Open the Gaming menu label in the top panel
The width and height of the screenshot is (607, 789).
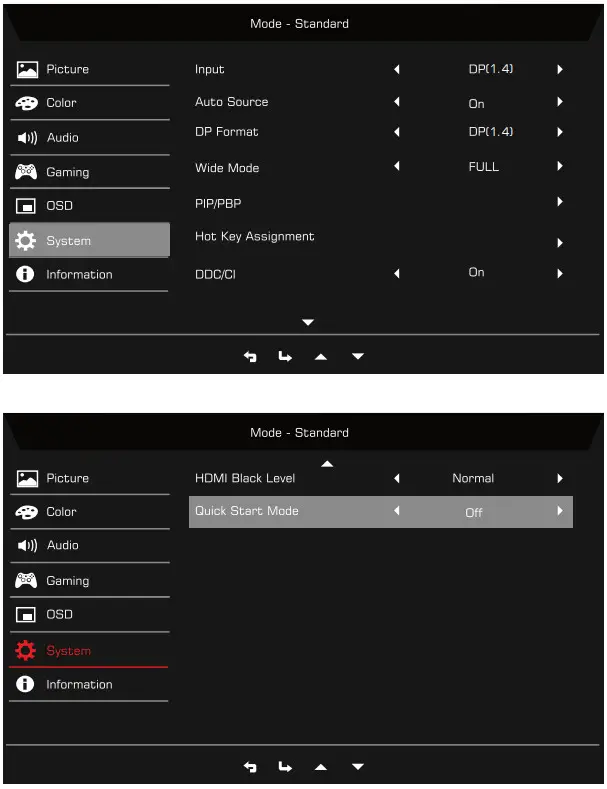[67, 173]
